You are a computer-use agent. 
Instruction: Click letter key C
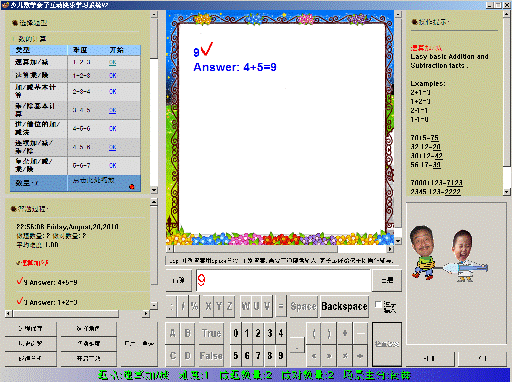pos(173,355)
